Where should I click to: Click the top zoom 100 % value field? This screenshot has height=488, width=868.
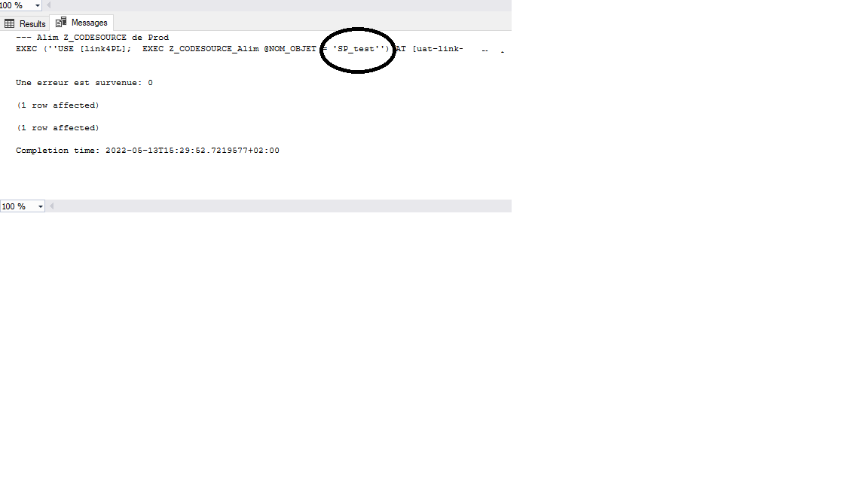[x=16, y=5]
